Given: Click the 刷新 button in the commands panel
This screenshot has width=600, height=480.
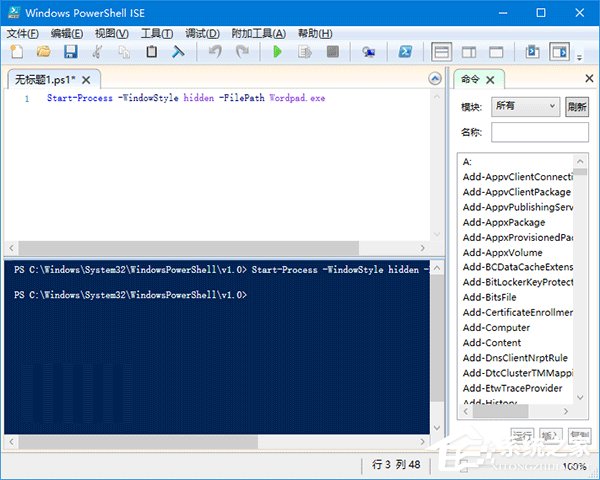Looking at the screenshot, I should click(577, 106).
